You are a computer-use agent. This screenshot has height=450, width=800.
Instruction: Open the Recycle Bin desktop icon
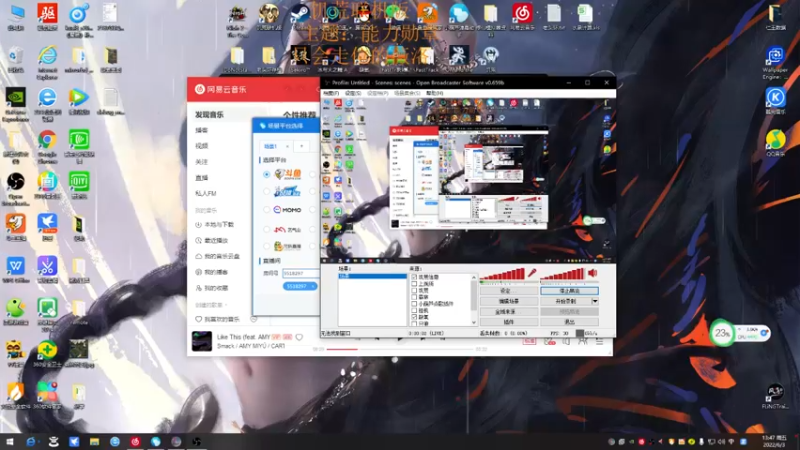pyautogui.click(x=16, y=59)
